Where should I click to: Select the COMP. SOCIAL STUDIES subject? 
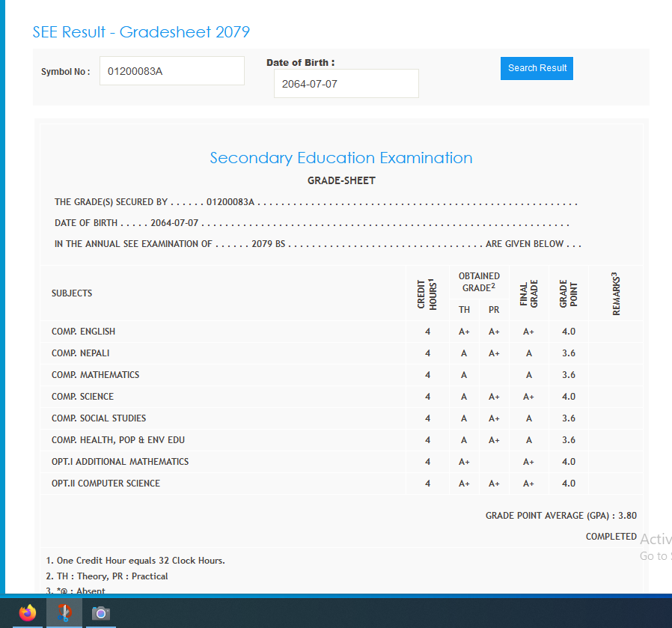[99, 418]
